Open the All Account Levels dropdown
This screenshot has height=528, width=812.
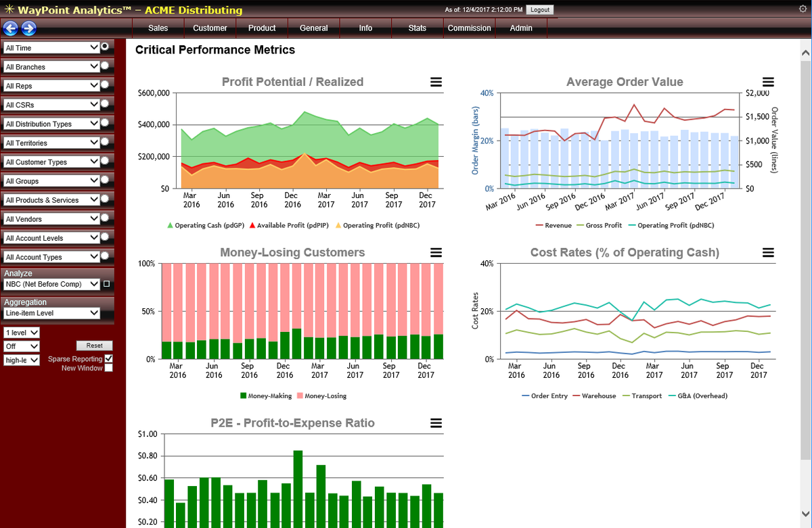[x=51, y=237]
